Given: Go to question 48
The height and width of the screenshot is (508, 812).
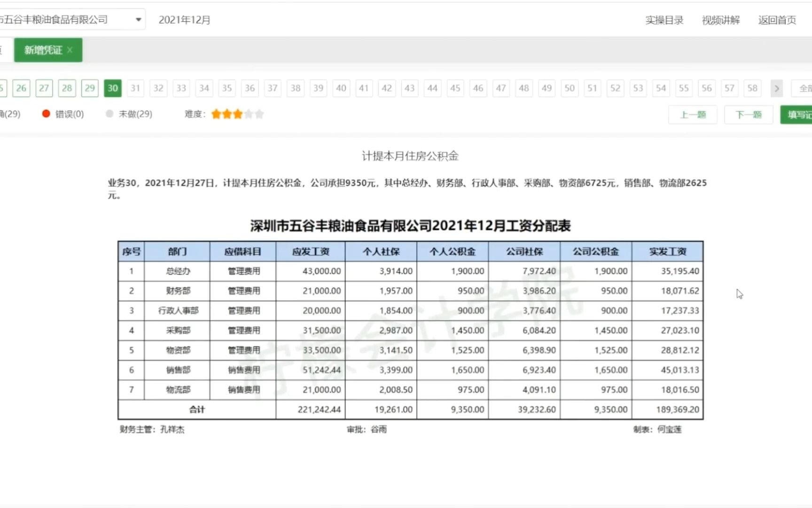Looking at the screenshot, I should coord(524,88).
